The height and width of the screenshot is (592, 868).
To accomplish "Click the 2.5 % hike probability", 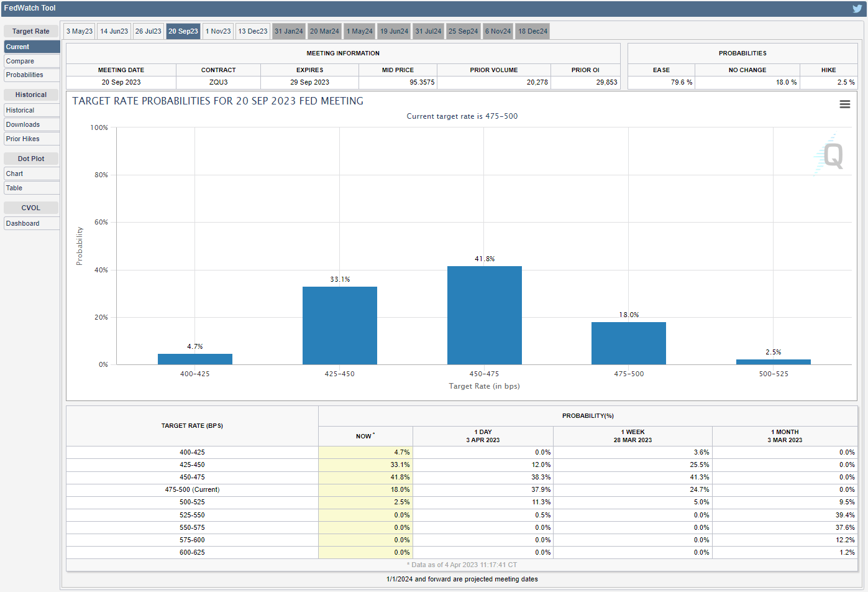I will (846, 82).
